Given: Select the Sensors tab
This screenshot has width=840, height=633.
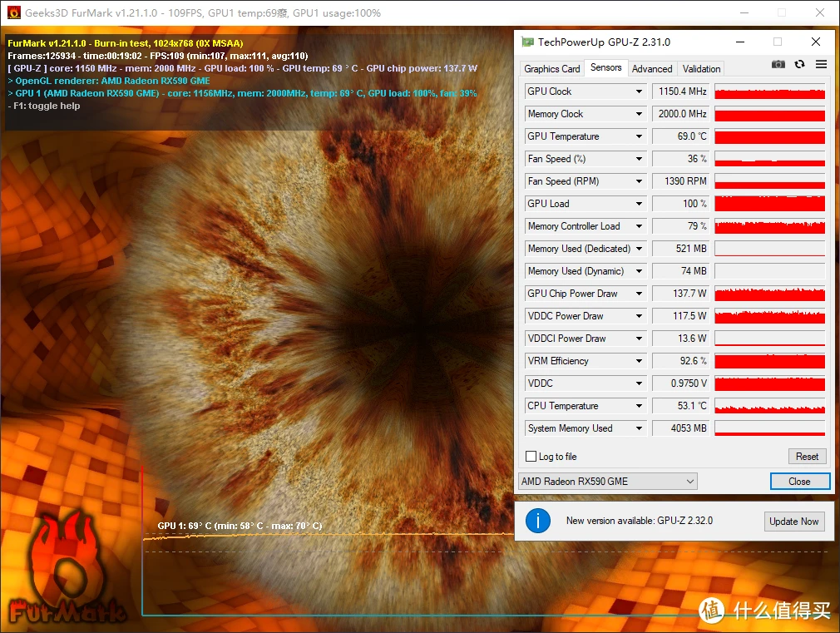Looking at the screenshot, I should [606, 67].
